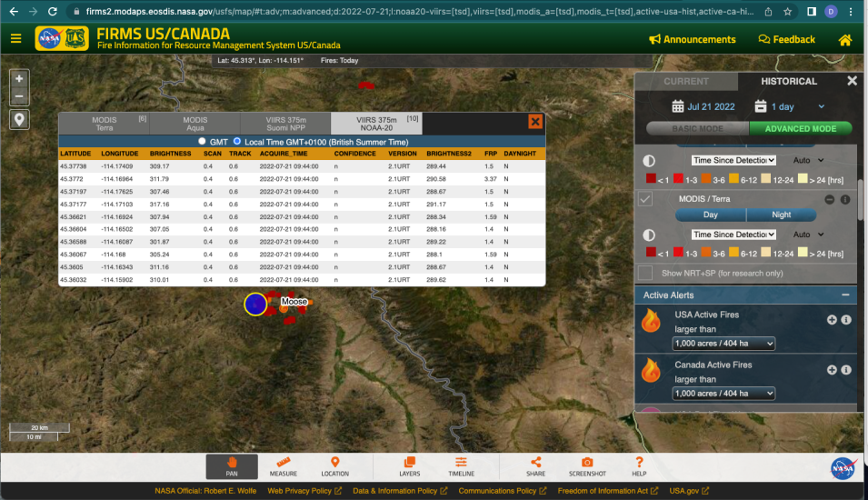Toggle MODIS / Terra Night button
Screen dimensions: 868x500
(x=781, y=215)
